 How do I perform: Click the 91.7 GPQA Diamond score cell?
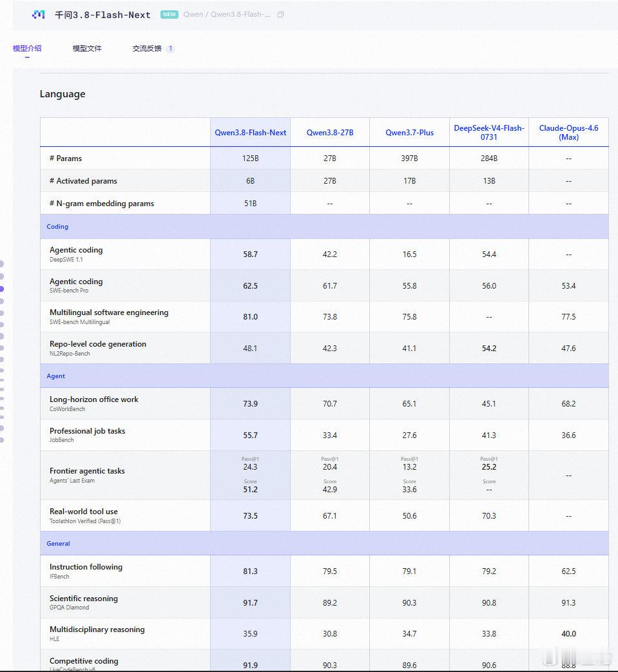[x=250, y=603]
